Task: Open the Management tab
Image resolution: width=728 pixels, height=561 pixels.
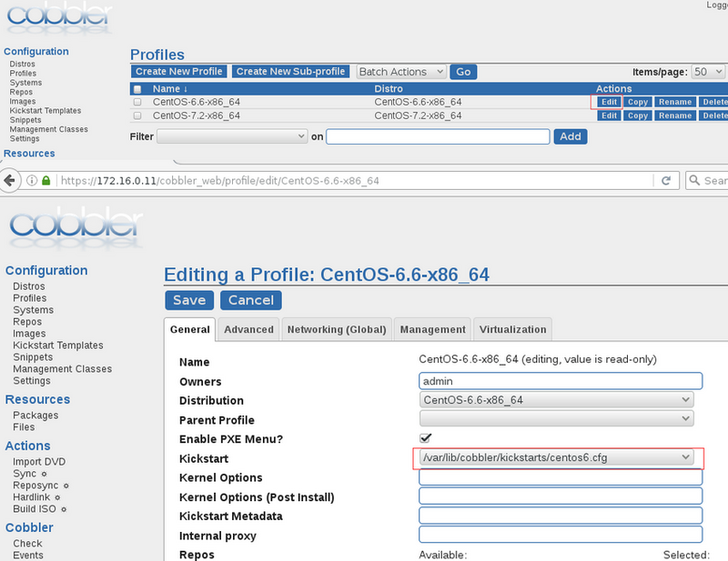Action: point(433,329)
